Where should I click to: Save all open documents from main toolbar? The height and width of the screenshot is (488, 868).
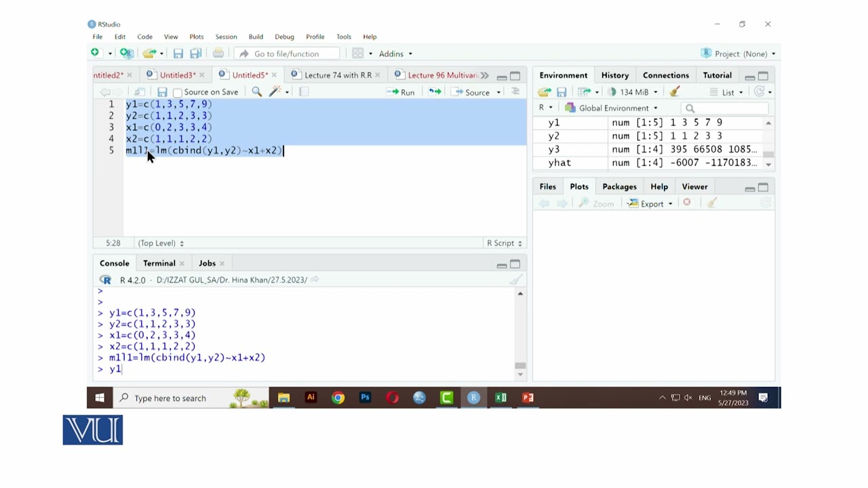[x=195, y=54]
